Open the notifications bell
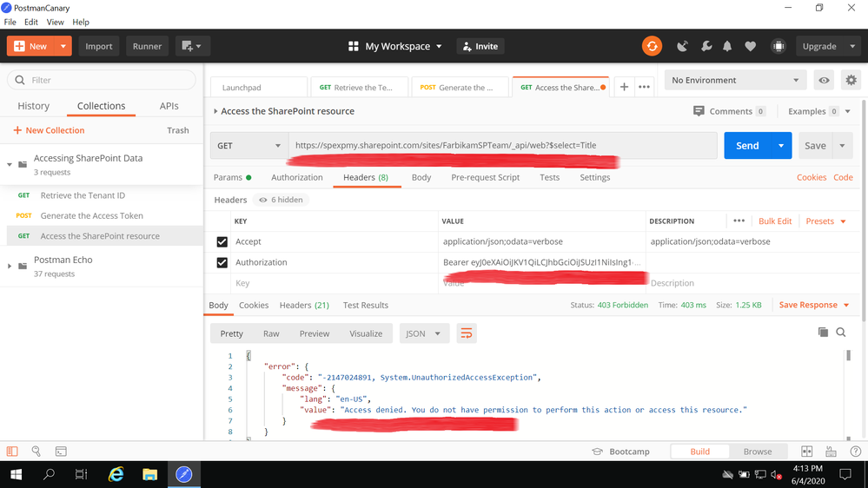This screenshot has width=868, height=488. coord(727,47)
